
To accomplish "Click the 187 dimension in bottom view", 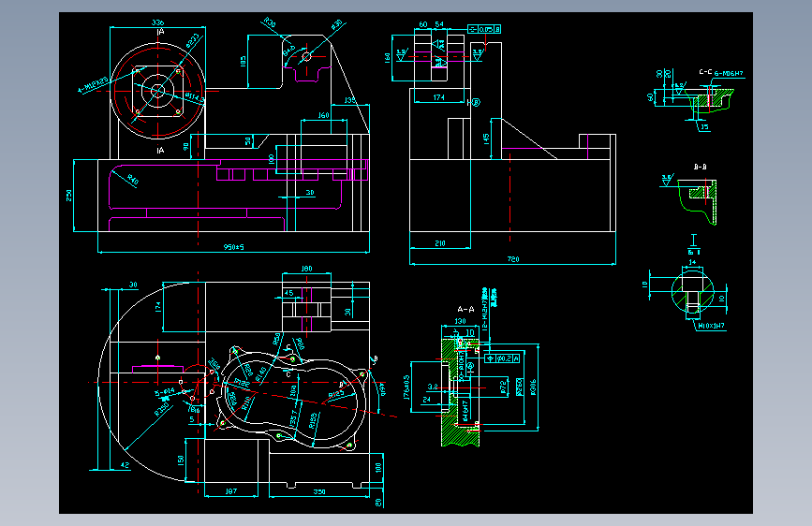I will (x=231, y=491).
